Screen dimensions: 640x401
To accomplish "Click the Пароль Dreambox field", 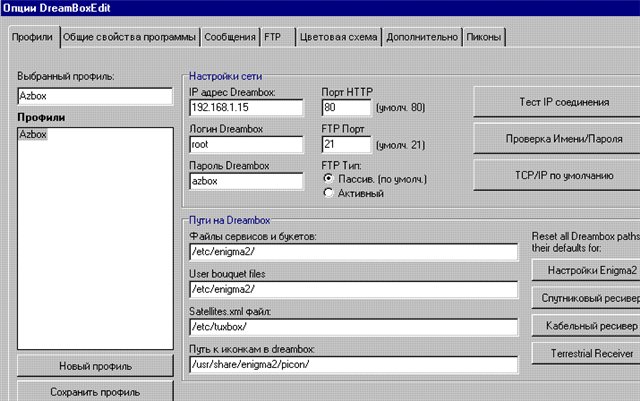I will [247, 181].
